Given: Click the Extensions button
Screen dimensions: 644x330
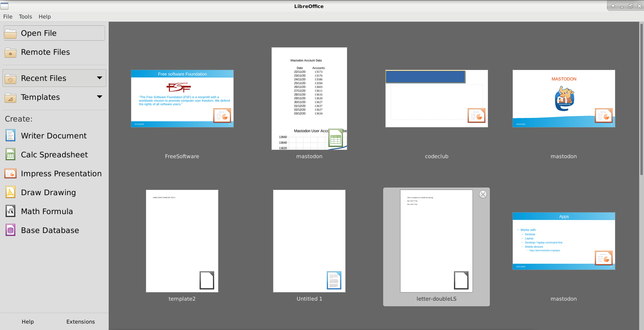Looking at the screenshot, I should click(x=80, y=322).
